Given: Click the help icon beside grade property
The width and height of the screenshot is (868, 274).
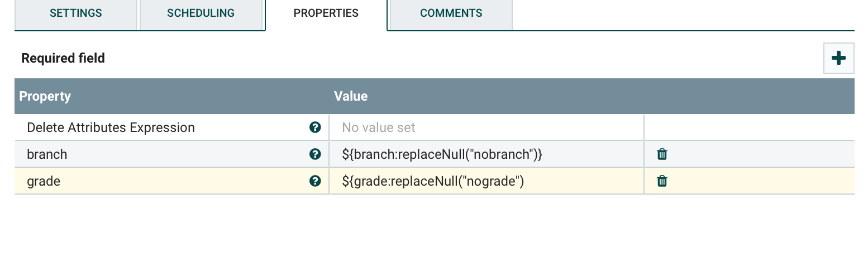Looking at the screenshot, I should pos(315,181).
